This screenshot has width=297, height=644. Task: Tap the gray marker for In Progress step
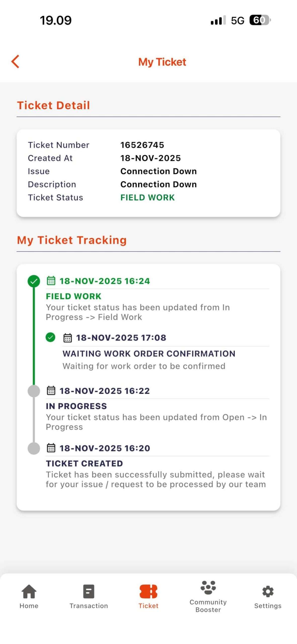34,391
